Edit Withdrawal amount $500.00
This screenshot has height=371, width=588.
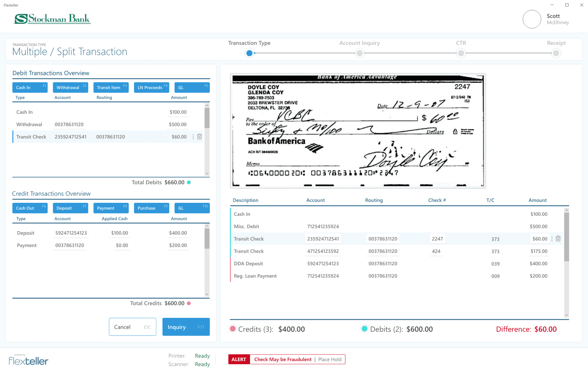pyautogui.click(x=177, y=124)
